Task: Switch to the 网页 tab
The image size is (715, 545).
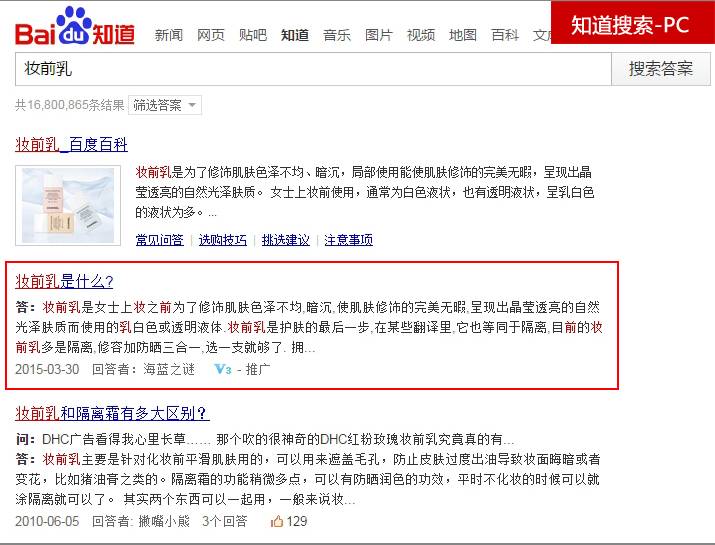Action: 211,35
